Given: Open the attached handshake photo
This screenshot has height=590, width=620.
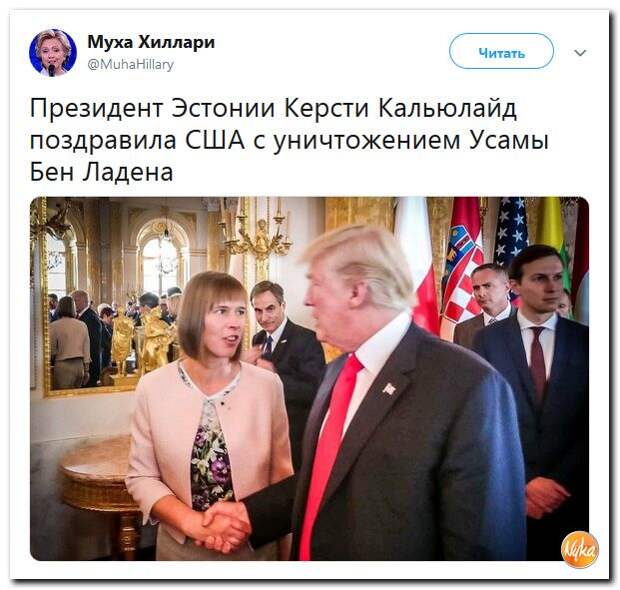Looking at the screenshot, I should click(x=309, y=378).
